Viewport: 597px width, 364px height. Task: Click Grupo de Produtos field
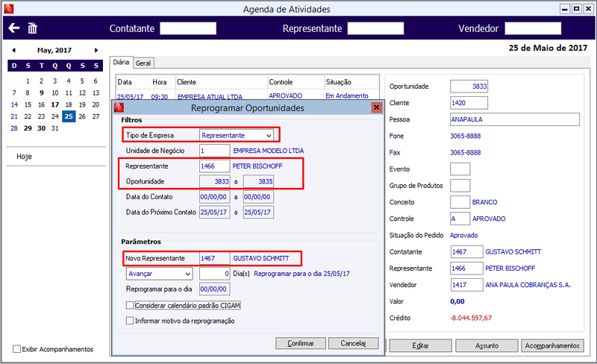[460, 186]
